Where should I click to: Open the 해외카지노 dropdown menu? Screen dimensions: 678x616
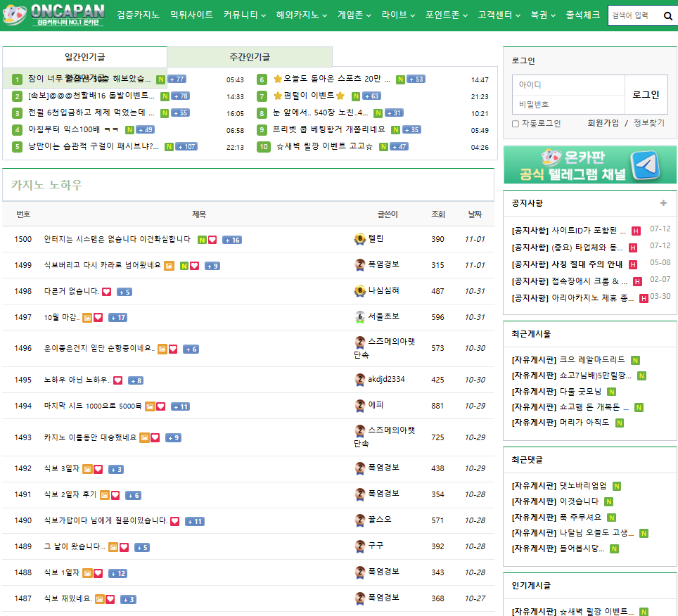(302, 15)
